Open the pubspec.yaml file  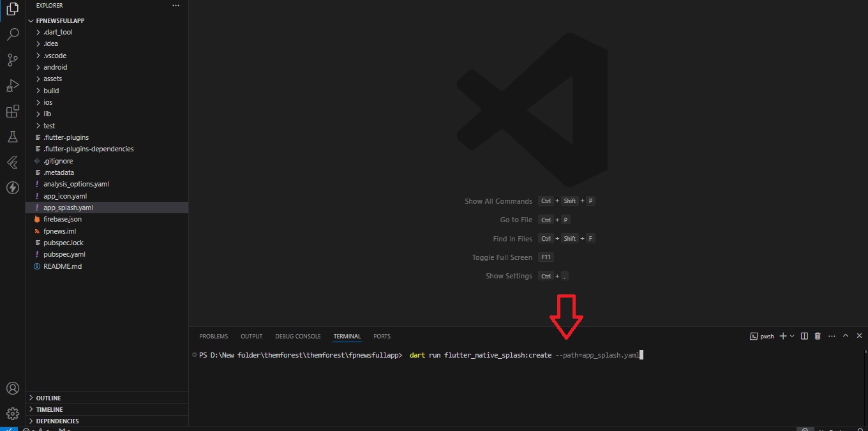coord(107,254)
